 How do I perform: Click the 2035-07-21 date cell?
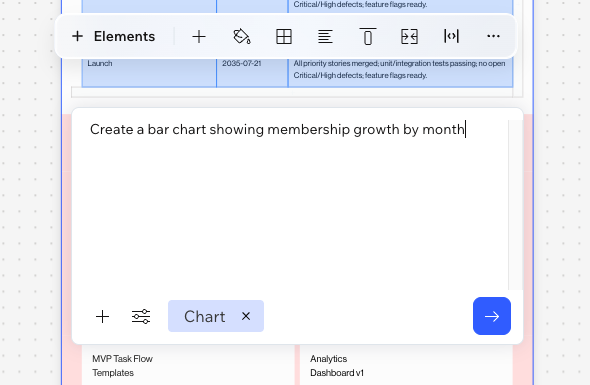coord(252,72)
